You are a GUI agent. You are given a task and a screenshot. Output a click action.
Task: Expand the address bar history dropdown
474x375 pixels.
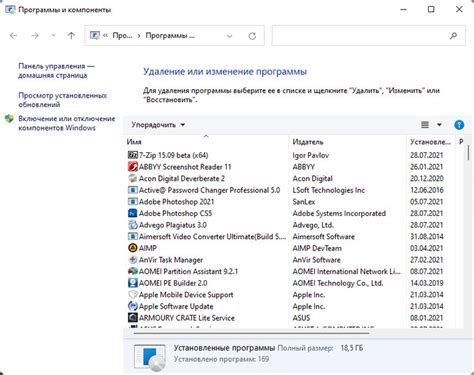[x=230, y=36]
